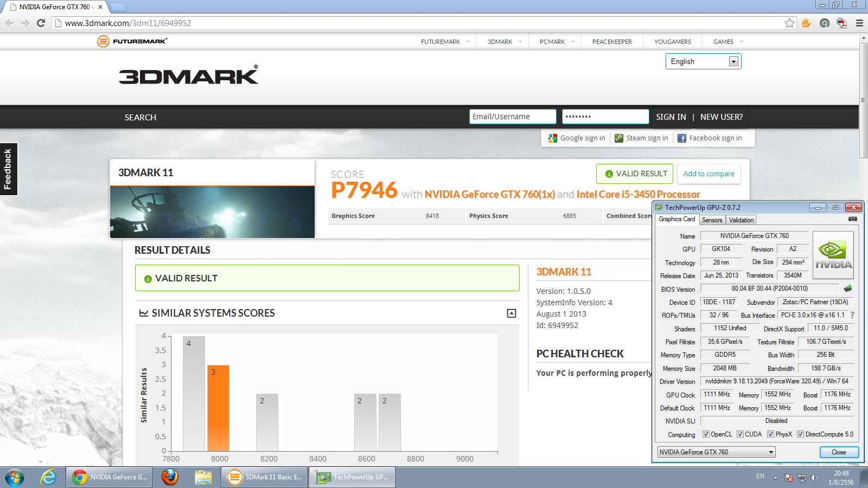
Task: Click the Google sign in icon
Action: tap(553, 138)
